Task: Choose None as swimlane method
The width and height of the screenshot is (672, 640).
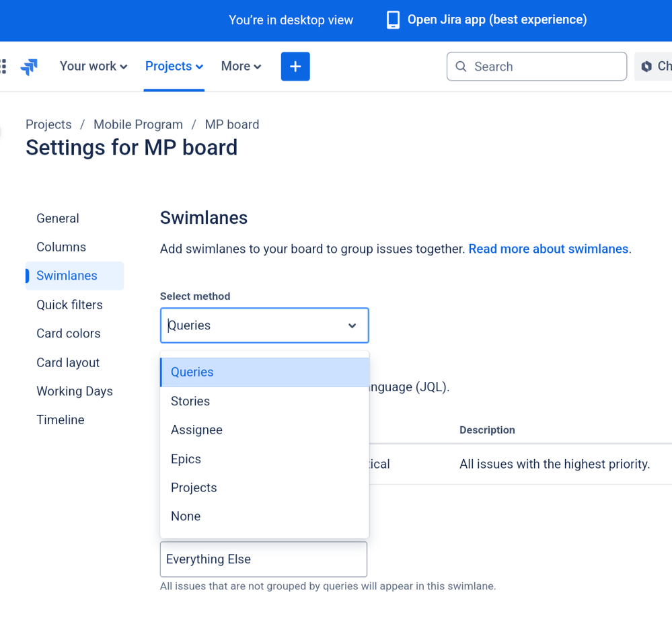Action: (264, 516)
